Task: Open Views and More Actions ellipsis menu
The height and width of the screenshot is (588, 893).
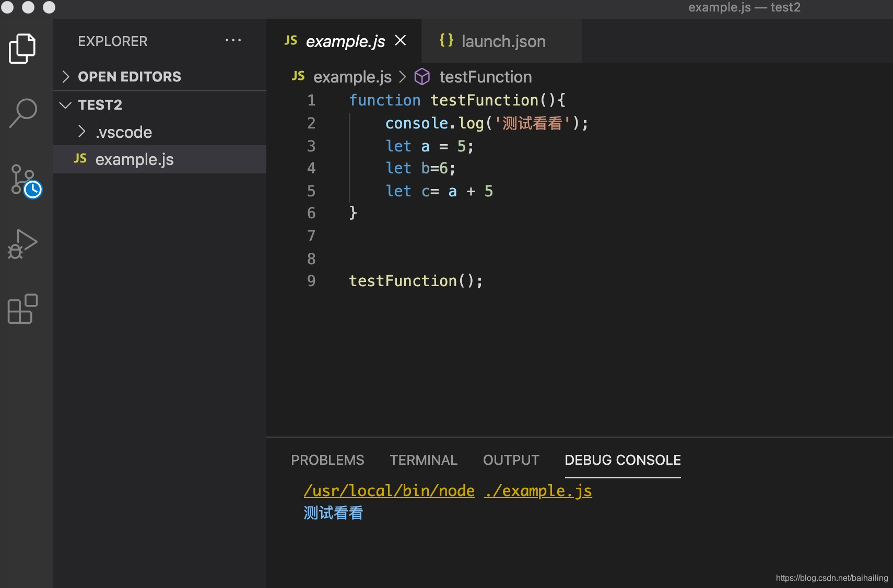Action: (233, 40)
